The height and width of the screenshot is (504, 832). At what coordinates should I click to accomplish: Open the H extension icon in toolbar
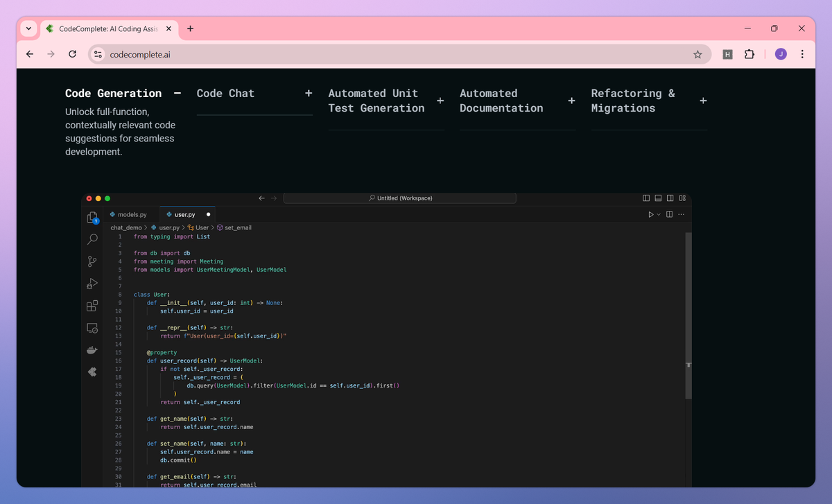[x=727, y=54]
